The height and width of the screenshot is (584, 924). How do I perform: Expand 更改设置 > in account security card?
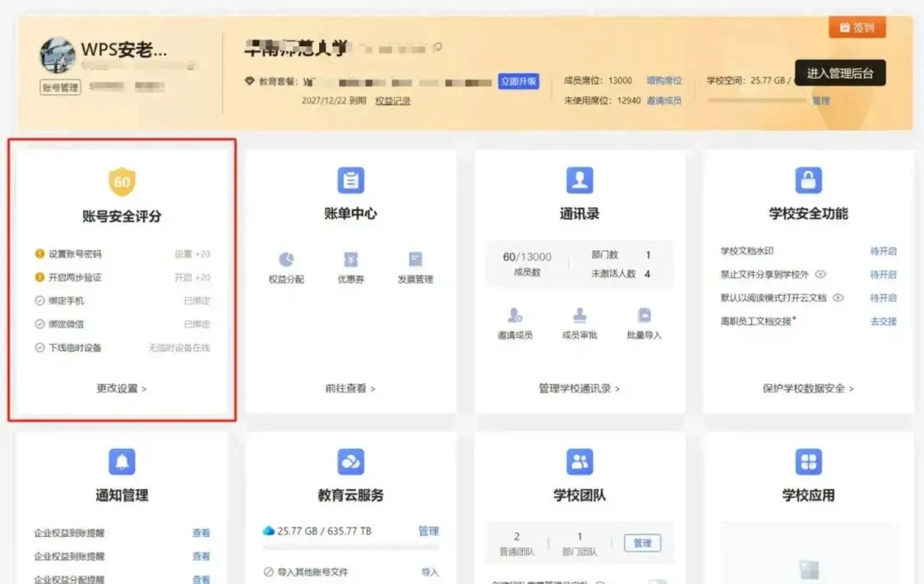(121, 388)
